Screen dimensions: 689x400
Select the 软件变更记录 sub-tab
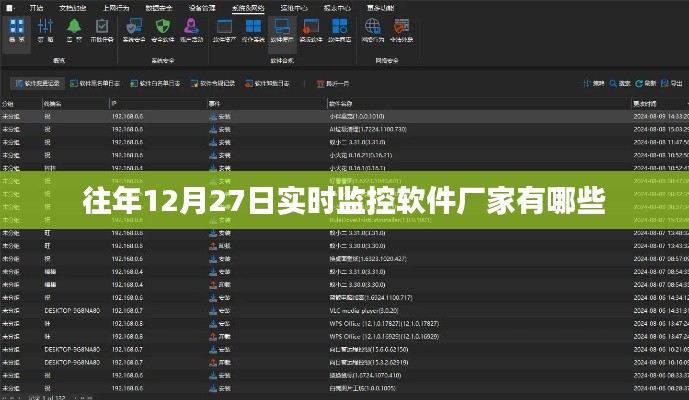(37, 84)
